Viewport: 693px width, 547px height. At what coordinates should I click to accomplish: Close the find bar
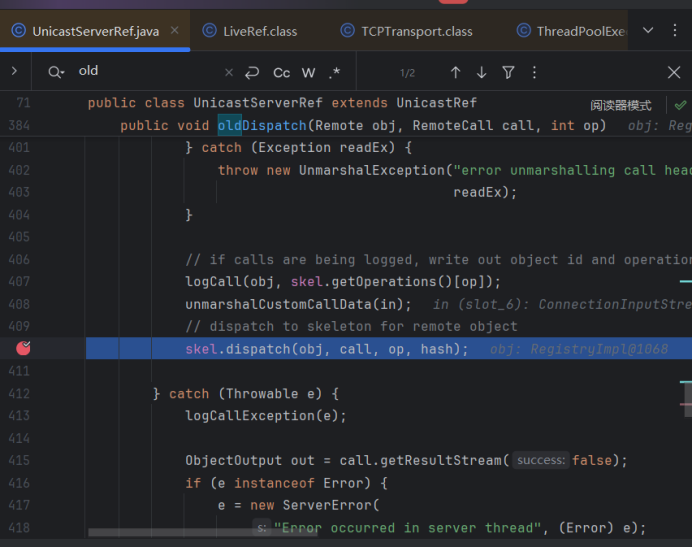pos(674,72)
